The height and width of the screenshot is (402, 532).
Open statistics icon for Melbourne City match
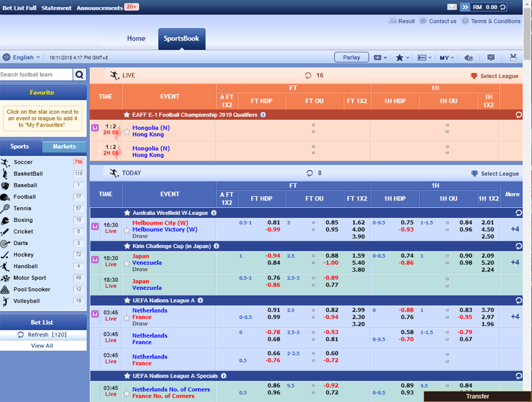(95, 226)
